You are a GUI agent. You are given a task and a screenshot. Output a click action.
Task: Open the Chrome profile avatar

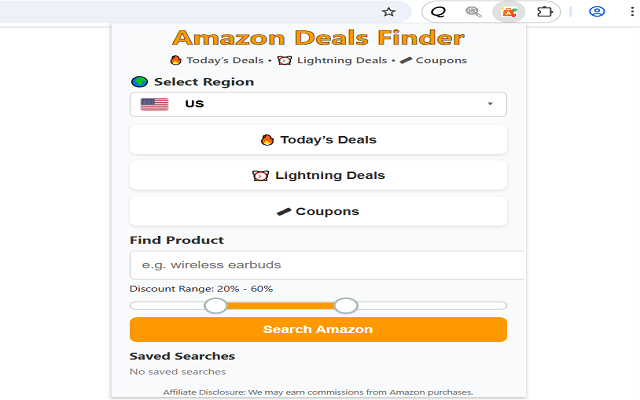(x=597, y=12)
